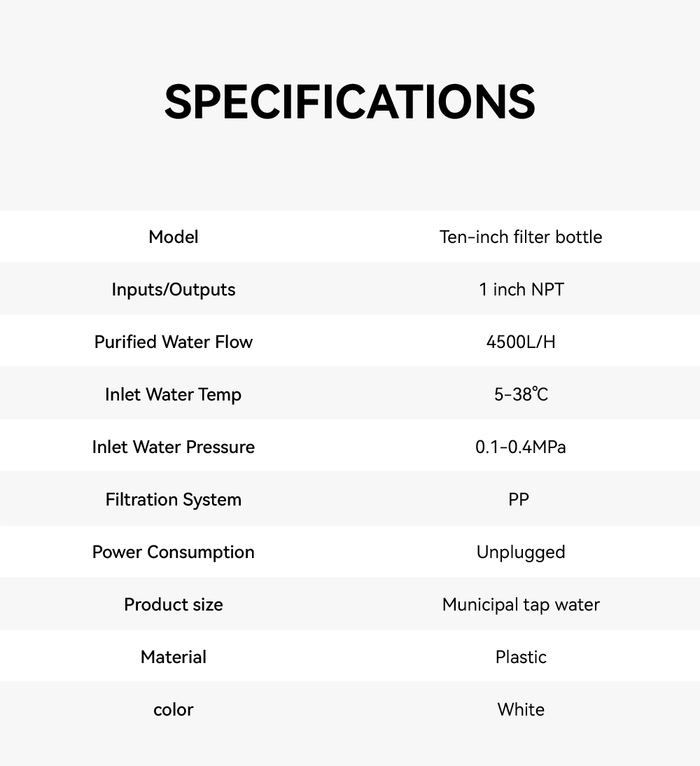Click the SPECIFICATIONS heading
Screen dimensions: 700x766
(350, 102)
